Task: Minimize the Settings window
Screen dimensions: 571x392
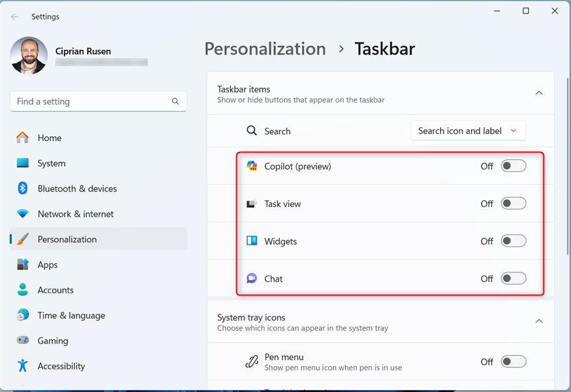Action: click(497, 11)
